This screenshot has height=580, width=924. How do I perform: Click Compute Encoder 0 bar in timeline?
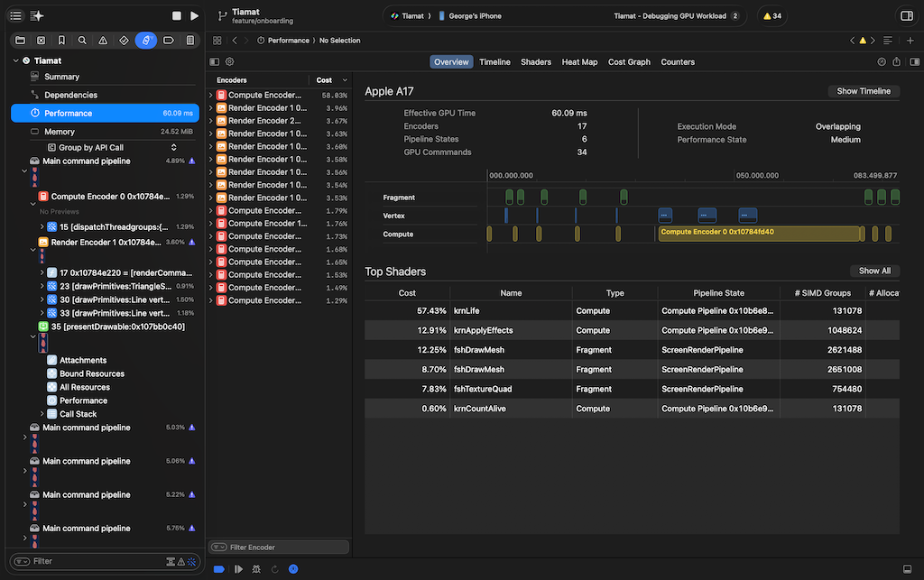(x=756, y=234)
